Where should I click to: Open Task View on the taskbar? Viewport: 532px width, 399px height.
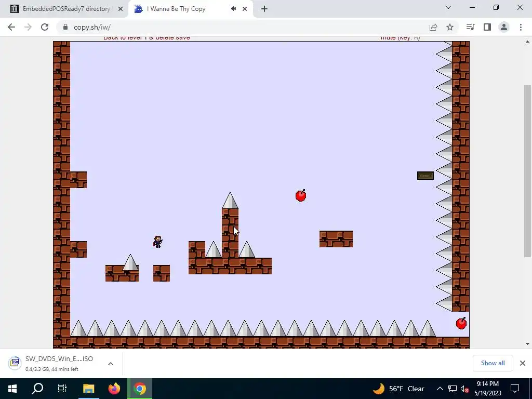pyautogui.click(x=62, y=389)
